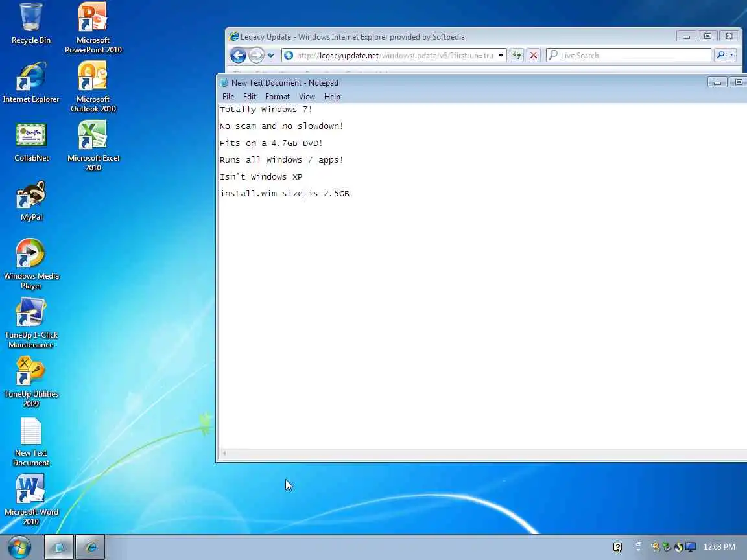Select the New Text Document file icon
Screen dimensions: 747x560
[31, 442]
